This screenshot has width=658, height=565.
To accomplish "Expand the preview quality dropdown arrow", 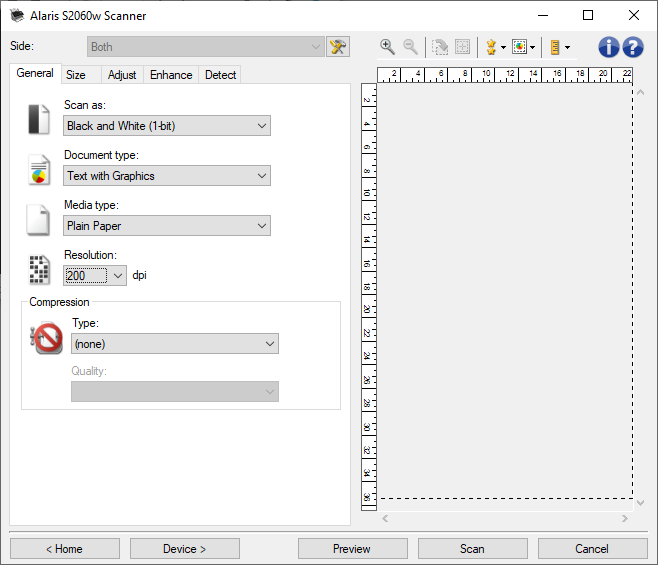I will coord(503,47).
